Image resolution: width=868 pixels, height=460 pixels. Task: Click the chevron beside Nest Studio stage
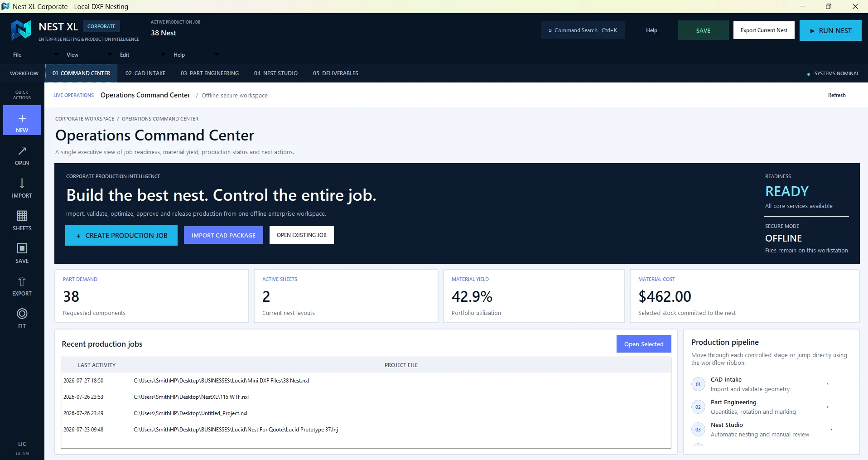coord(831,430)
